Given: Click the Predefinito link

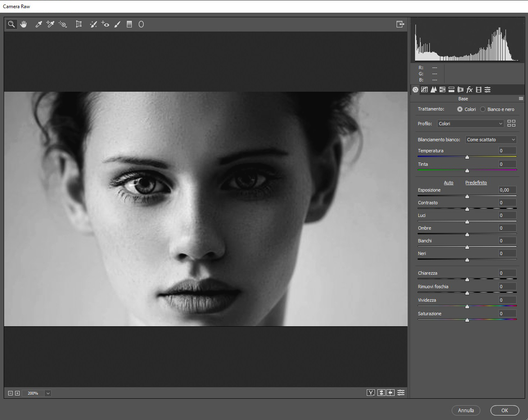Looking at the screenshot, I should click(x=476, y=183).
